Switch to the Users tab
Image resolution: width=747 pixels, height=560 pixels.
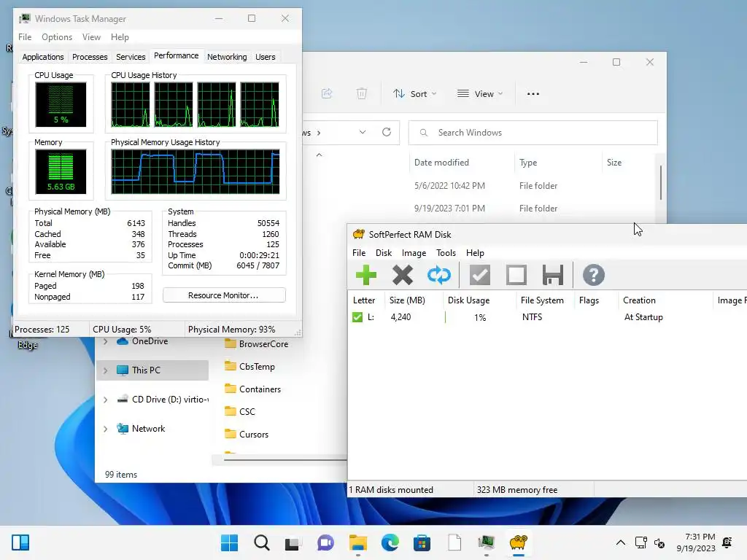pyautogui.click(x=266, y=57)
